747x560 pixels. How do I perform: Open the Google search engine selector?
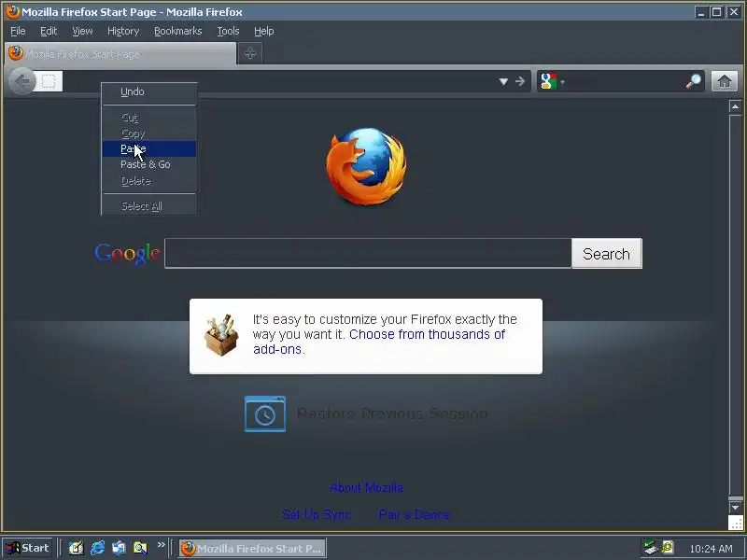point(553,81)
